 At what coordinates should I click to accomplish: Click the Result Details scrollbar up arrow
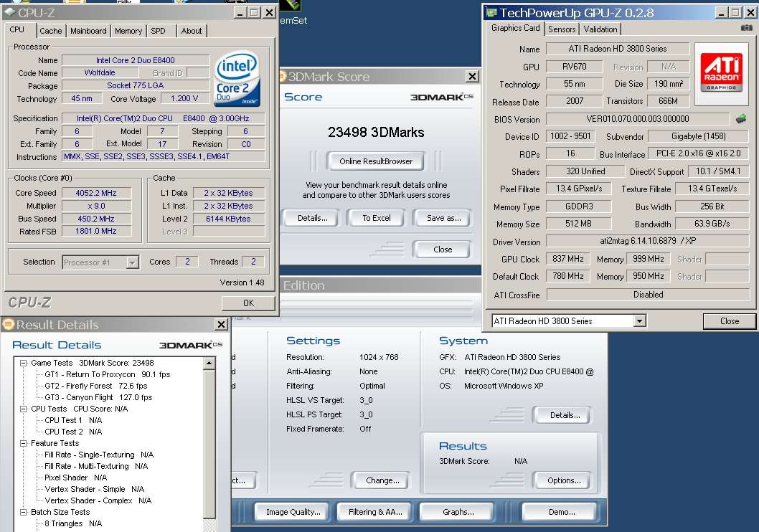point(209,364)
